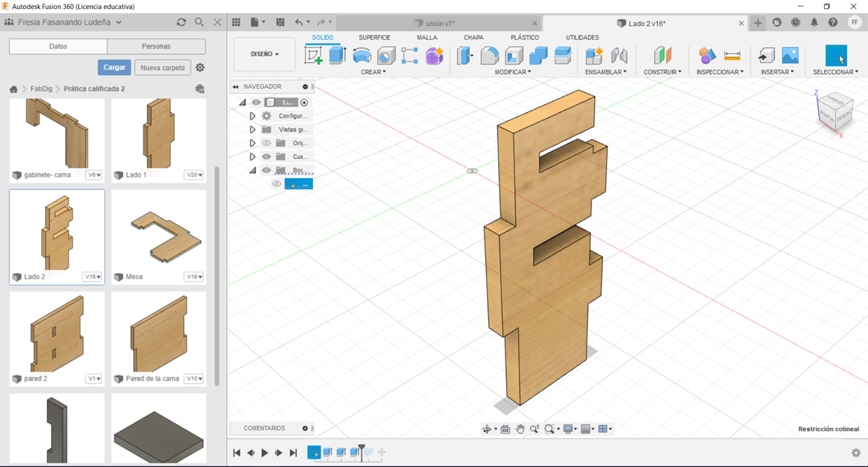The image size is (868, 467).
Task: Open the CREAR dropdown menu
Action: coord(373,72)
